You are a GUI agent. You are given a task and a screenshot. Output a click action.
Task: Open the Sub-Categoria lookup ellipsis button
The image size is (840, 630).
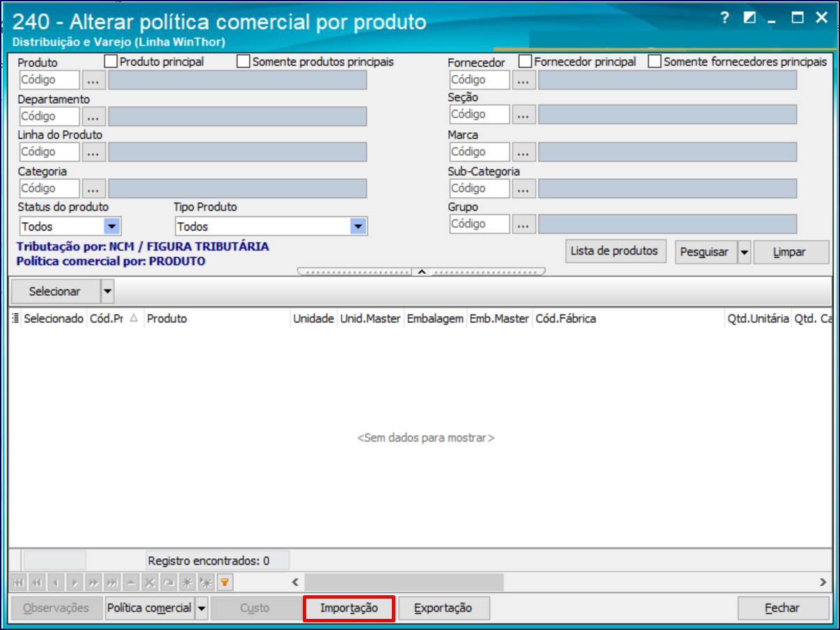(x=524, y=188)
